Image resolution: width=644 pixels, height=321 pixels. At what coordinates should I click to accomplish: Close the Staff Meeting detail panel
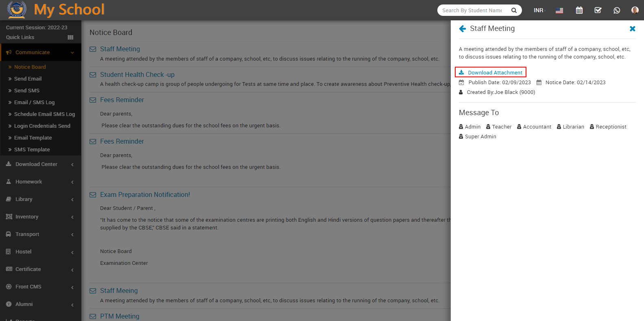[632, 28]
